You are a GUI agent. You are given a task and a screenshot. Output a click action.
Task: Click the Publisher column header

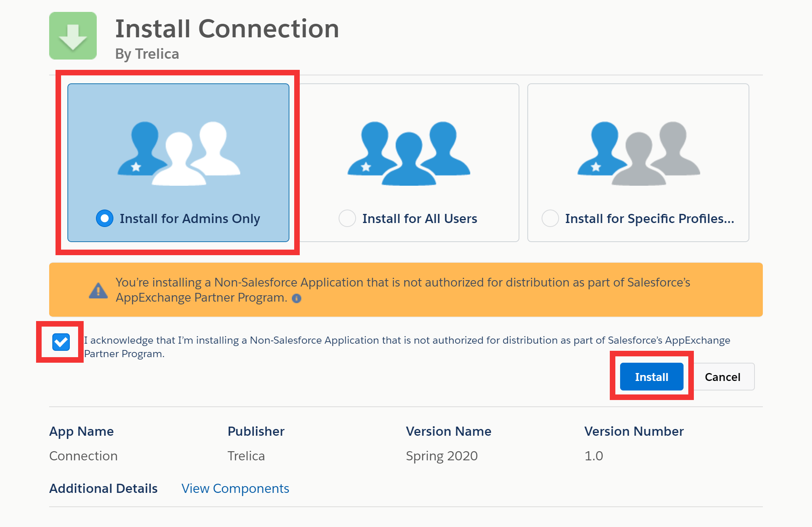[x=256, y=431]
